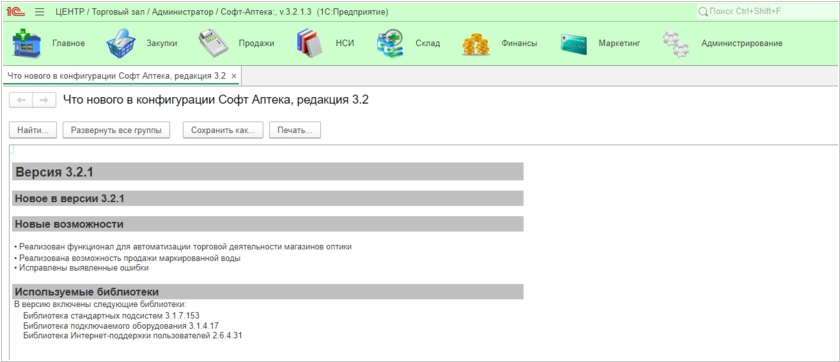
Task: Click the Закупки basket icon
Action: point(121,43)
